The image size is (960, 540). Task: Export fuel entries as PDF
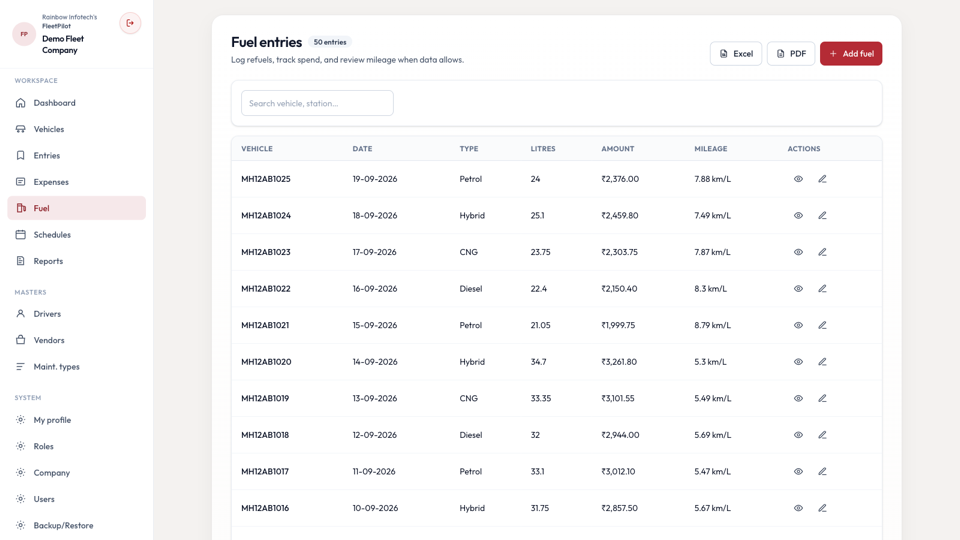coord(791,54)
